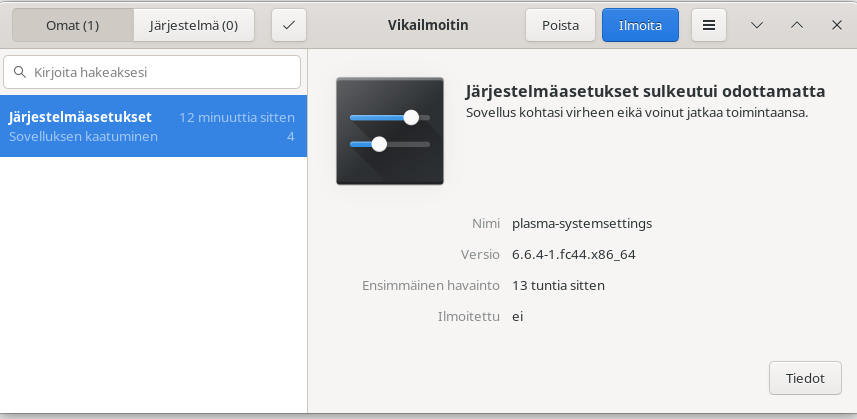This screenshot has height=419, width=857.
Task: Click the 'Ensimmäinen havainto' label
Action: pyautogui.click(x=431, y=286)
